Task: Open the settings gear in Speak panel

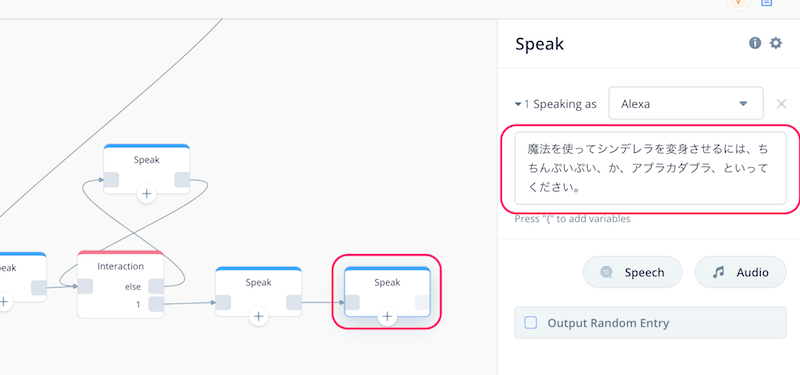Action: coord(776,43)
